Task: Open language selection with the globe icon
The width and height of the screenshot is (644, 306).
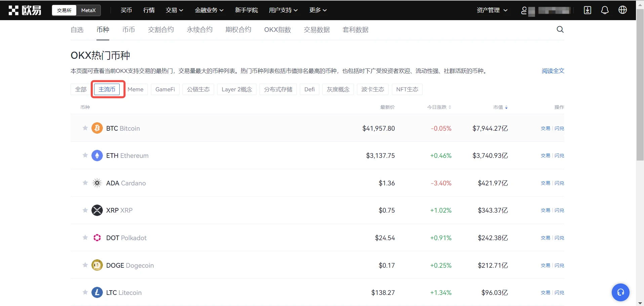Action: (x=622, y=10)
